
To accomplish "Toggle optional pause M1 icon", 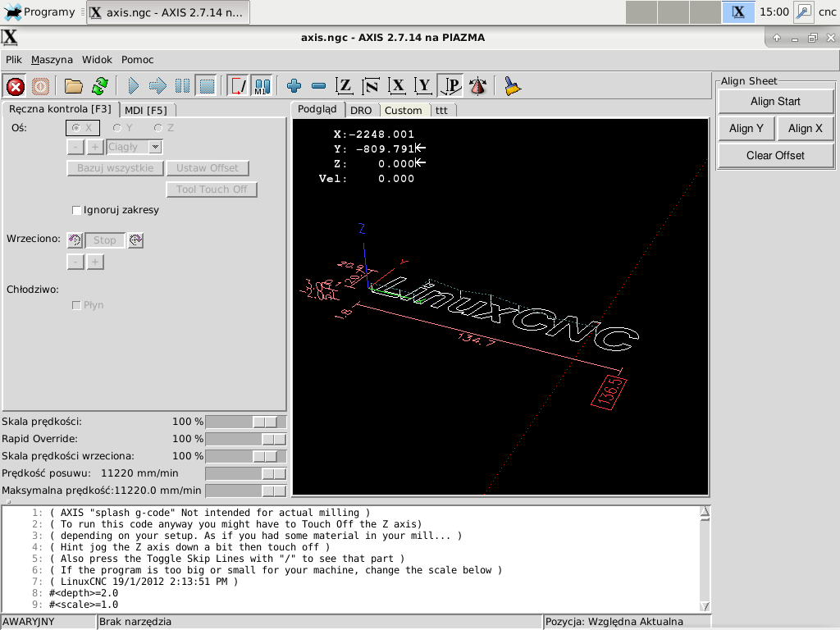I will point(262,85).
